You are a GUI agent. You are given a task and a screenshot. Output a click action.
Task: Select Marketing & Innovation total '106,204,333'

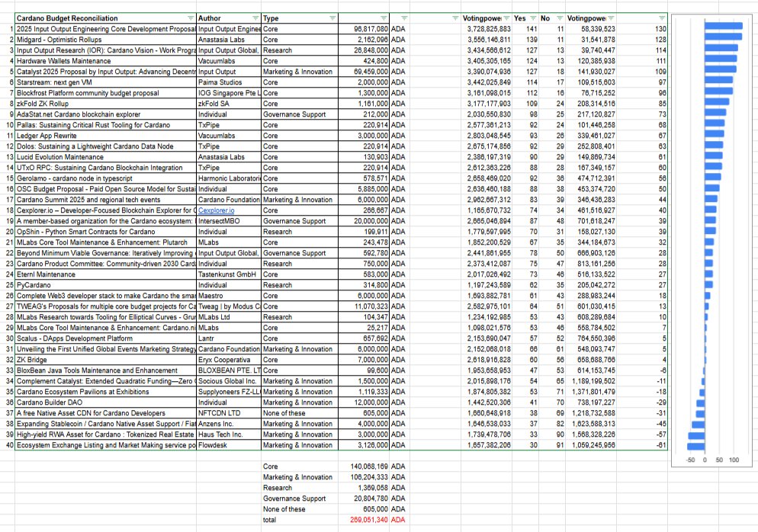pyautogui.click(x=364, y=477)
